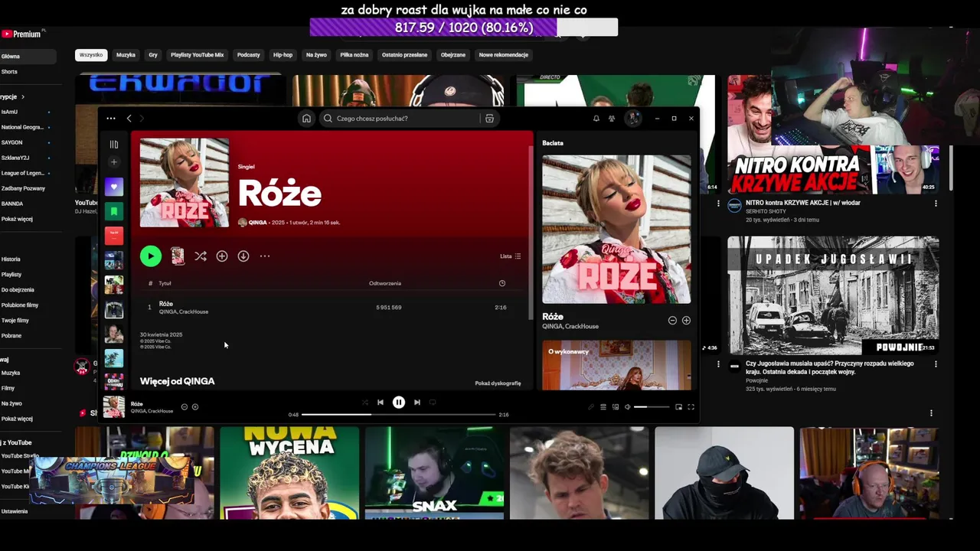The width and height of the screenshot is (980, 551).
Task: Open Ustawienia in the YouTube sidebar
Action: point(15,511)
